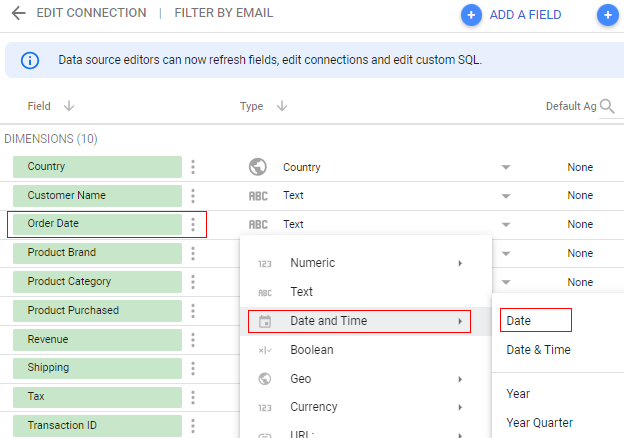The image size is (624, 438).
Task: Open the three-dot menu for Product Purchased
Action: pos(193,311)
